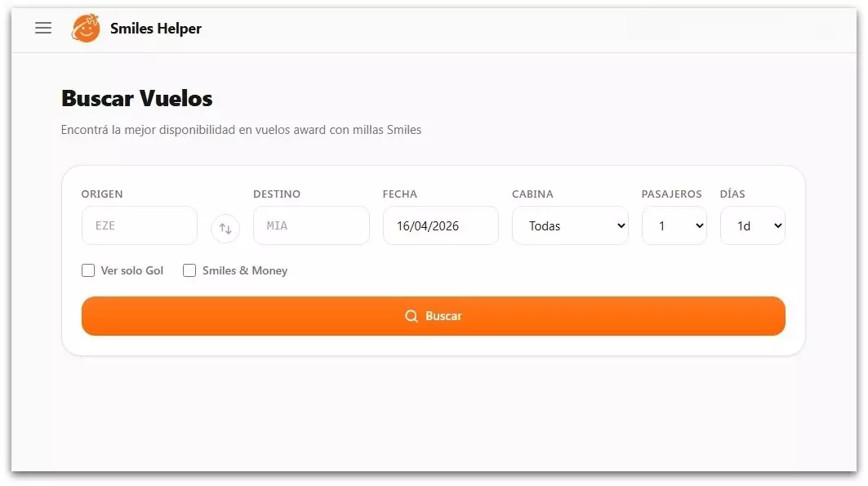The height and width of the screenshot is (486, 868).
Task: Click the FECHA field label
Action: point(399,194)
